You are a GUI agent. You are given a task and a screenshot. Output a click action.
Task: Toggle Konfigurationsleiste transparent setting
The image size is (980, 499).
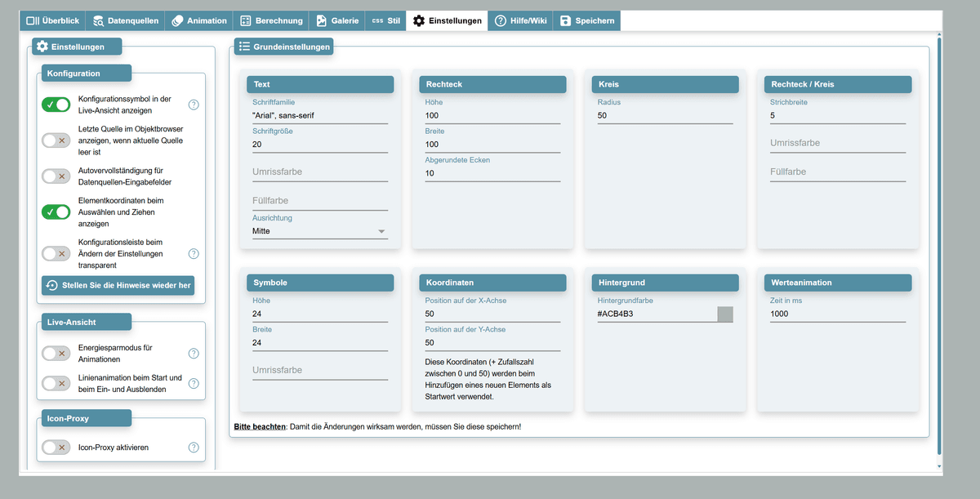click(x=56, y=254)
